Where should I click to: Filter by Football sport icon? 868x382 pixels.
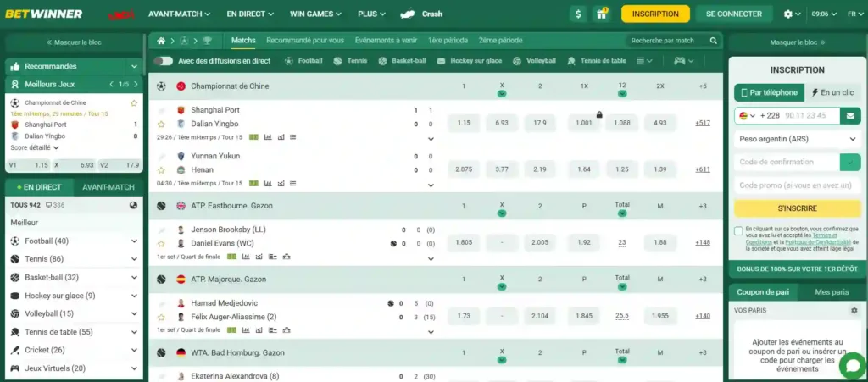click(x=289, y=61)
